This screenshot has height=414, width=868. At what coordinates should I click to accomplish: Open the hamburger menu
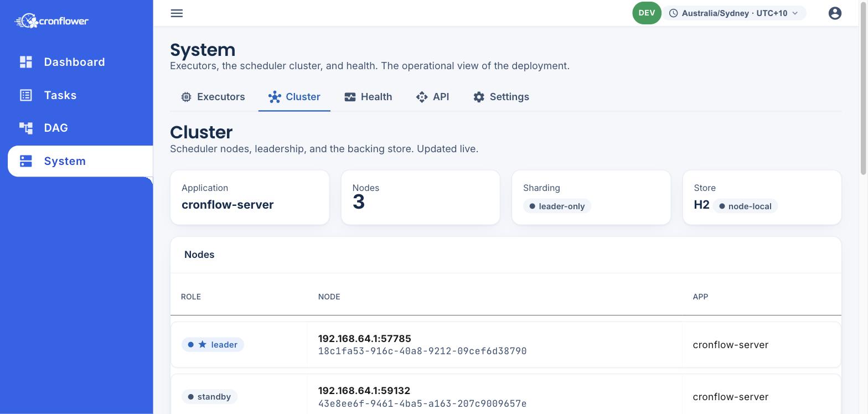tap(177, 13)
